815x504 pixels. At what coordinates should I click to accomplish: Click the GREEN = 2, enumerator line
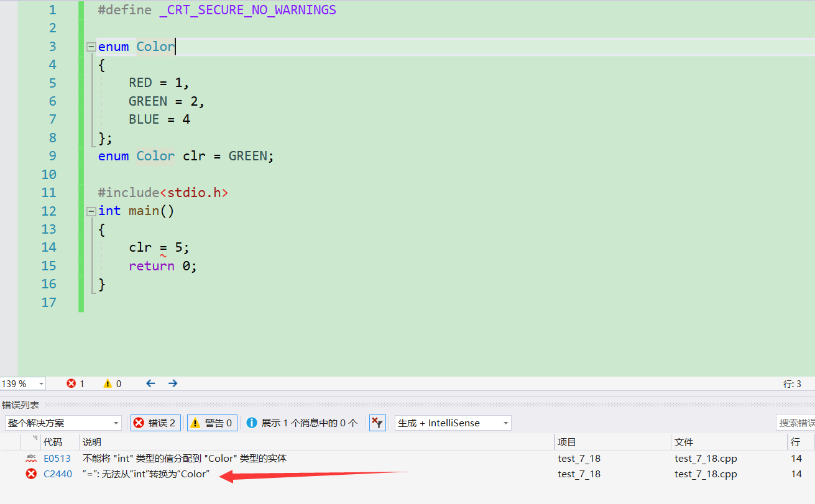[x=167, y=101]
